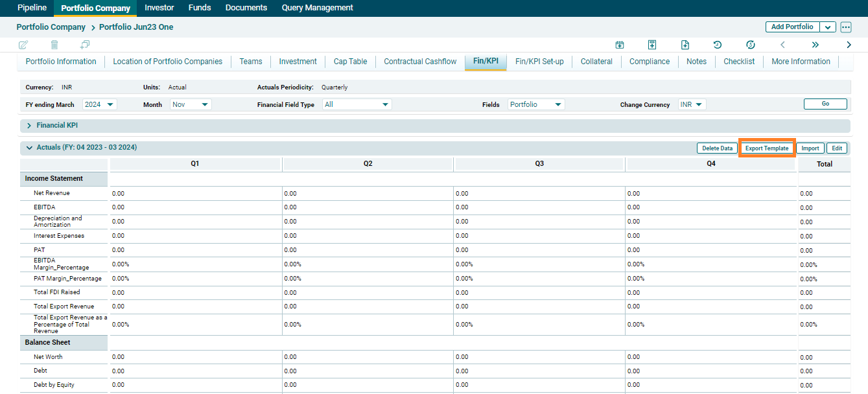Collapse the Actuals section chevron
This screenshot has width=868, height=394.
pyautogui.click(x=29, y=148)
